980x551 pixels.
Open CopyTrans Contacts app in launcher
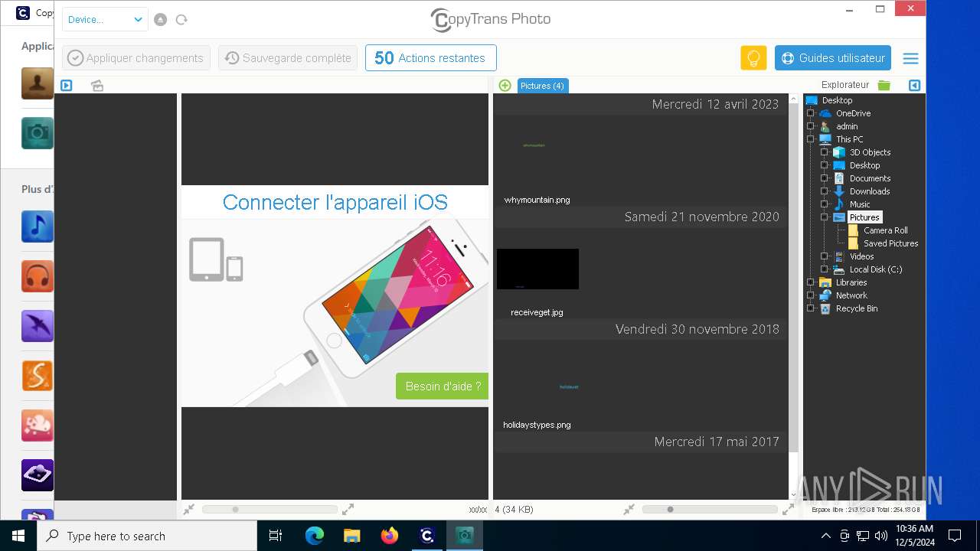[38, 83]
